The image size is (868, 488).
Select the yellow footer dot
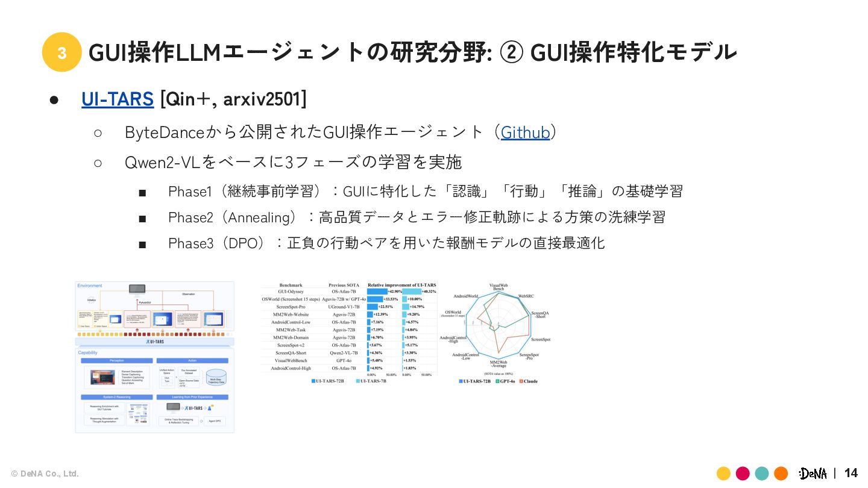coord(723,473)
